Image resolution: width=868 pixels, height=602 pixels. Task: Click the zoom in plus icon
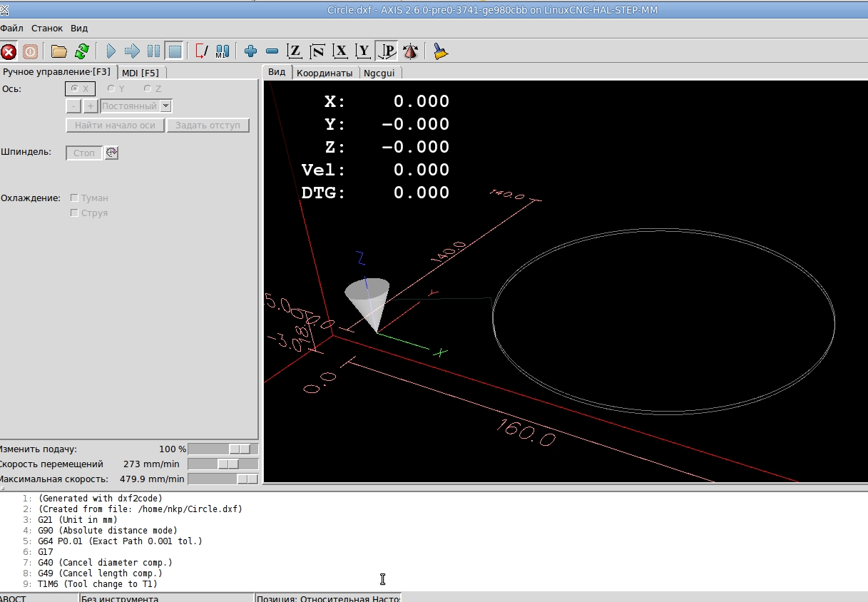pyautogui.click(x=250, y=51)
